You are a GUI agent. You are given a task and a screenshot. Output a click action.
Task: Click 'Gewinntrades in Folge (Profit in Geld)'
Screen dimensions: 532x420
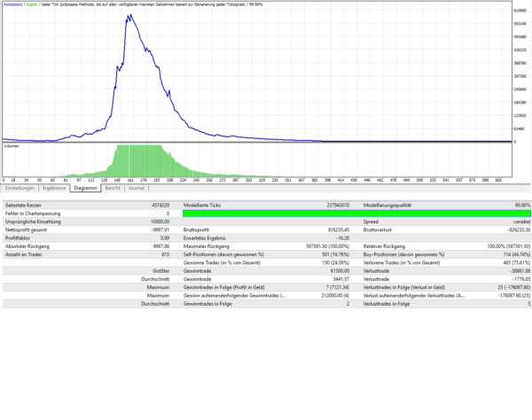[224, 287]
